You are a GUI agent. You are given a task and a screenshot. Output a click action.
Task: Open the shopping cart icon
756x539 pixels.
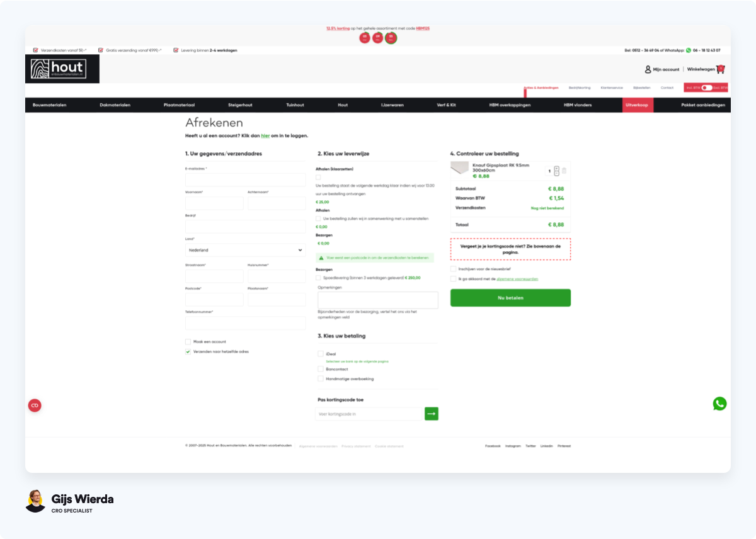[720, 69]
